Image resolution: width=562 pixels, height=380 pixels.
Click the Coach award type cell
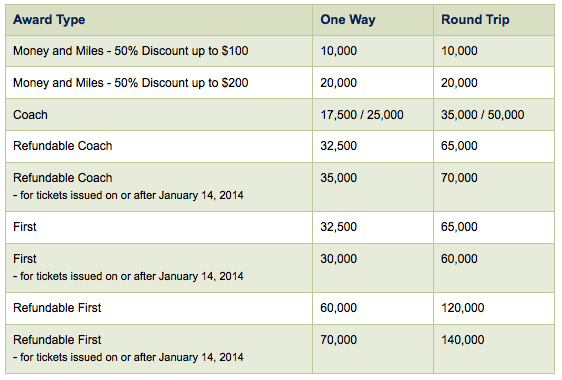[x=30, y=115]
